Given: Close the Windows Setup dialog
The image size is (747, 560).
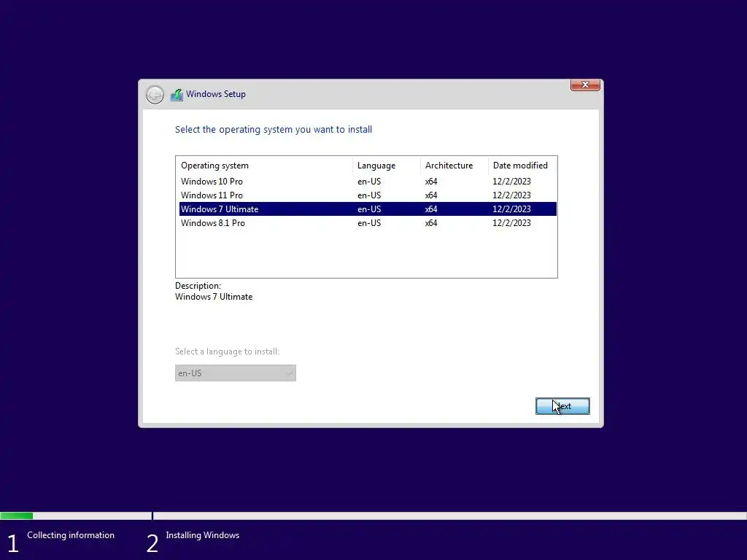Looking at the screenshot, I should (585, 85).
